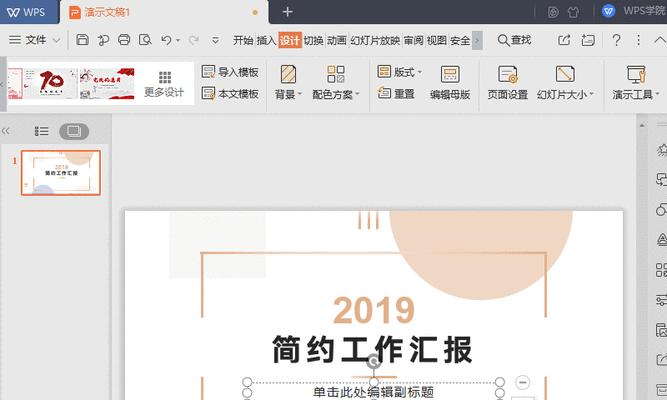Open the 审阅 tab
This screenshot has width=667, height=400.
point(413,40)
